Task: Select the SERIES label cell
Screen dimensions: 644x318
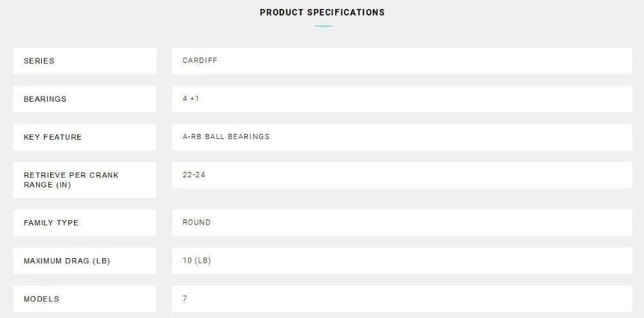Action: (x=84, y=61)
